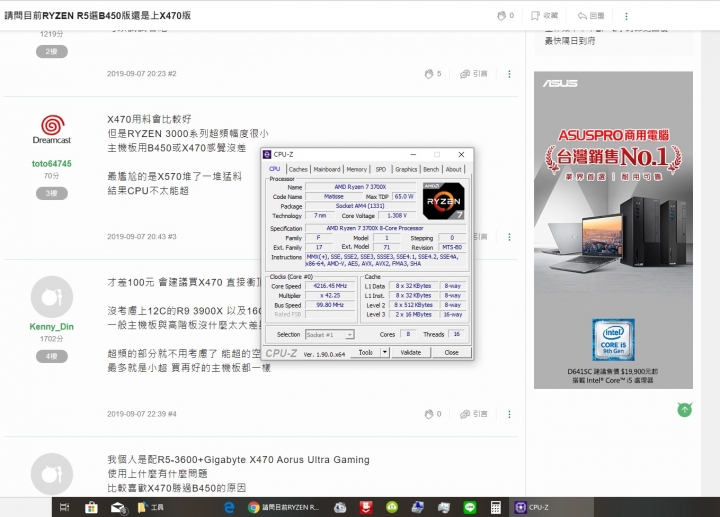The image size is (720, 517).
Task: Switch to the SPD tab in CPU-Z
Action: [381, 169]
